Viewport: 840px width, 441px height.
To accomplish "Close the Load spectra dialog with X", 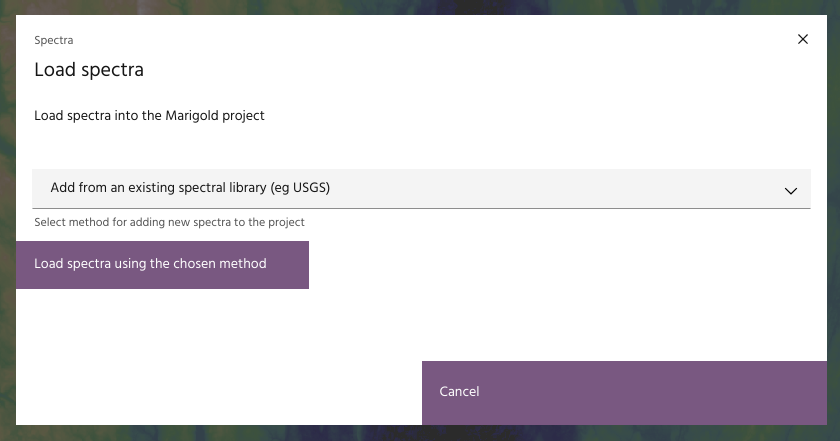I will (802, 40).
